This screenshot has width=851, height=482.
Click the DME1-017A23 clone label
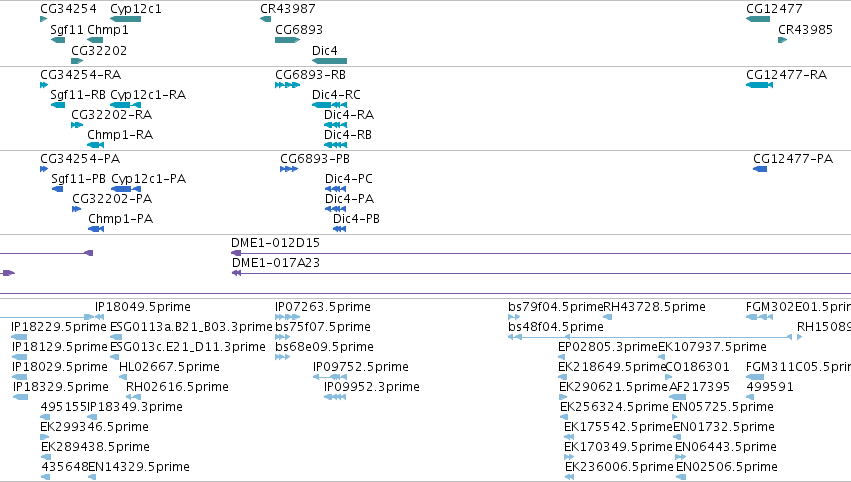coord(276,263)
